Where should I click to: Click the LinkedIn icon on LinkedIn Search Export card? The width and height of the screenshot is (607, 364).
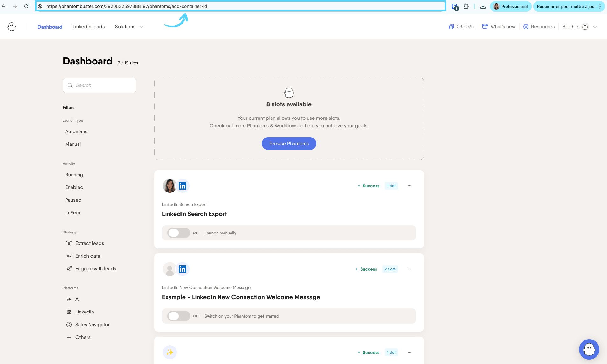point(183,186)
